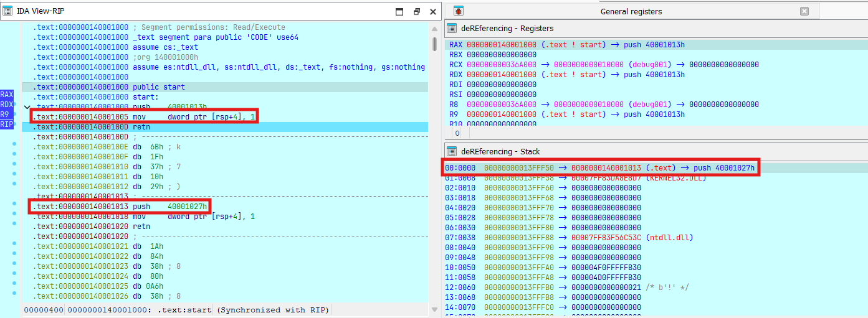This screenshot has width=868, height=318.
Task: Select the retn instruction at 14000100D
Action: click(x=141, y=127)
